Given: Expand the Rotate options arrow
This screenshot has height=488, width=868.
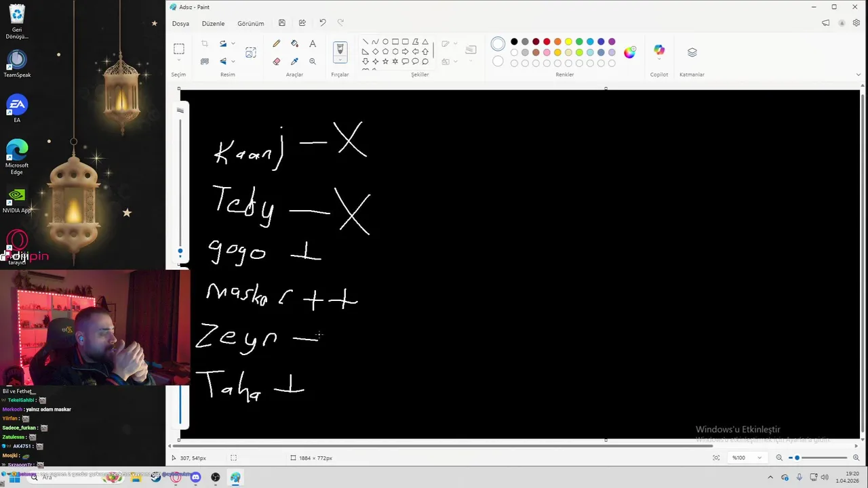Looking at the screenshot, I should pyautogui.click(x=233, y=43).
